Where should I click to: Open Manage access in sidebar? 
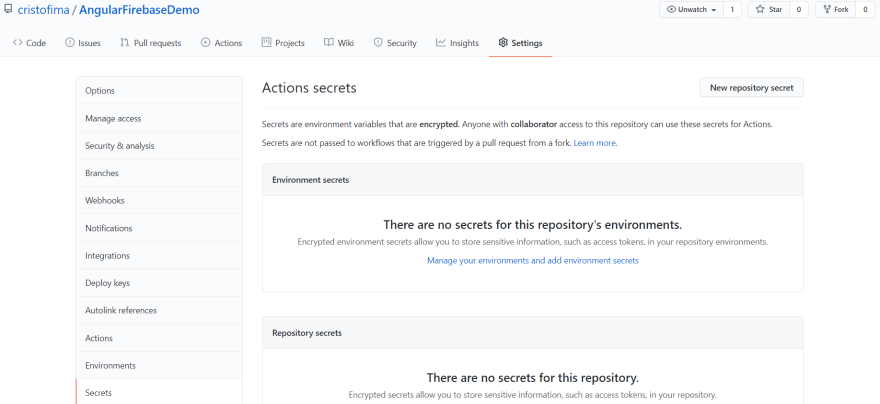pos(113,118)
